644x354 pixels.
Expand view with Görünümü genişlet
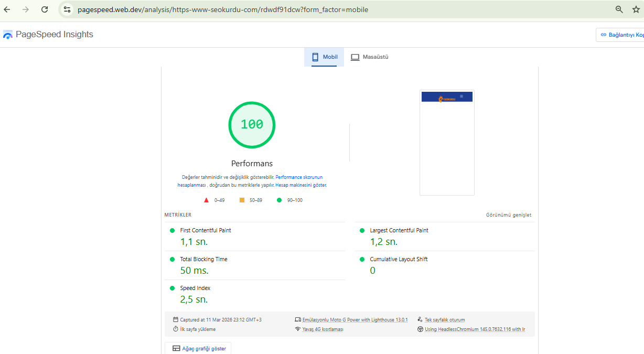[508, 215]
